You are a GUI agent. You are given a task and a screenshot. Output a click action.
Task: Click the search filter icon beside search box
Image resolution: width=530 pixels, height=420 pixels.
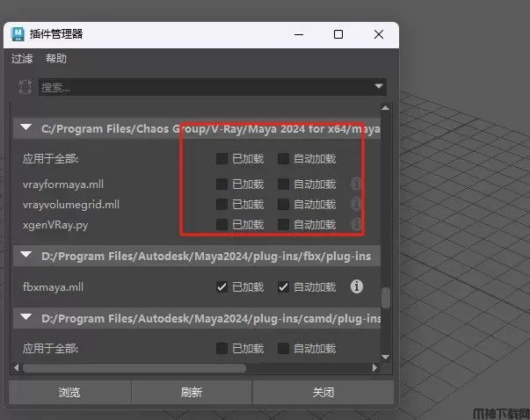point(25,87)
